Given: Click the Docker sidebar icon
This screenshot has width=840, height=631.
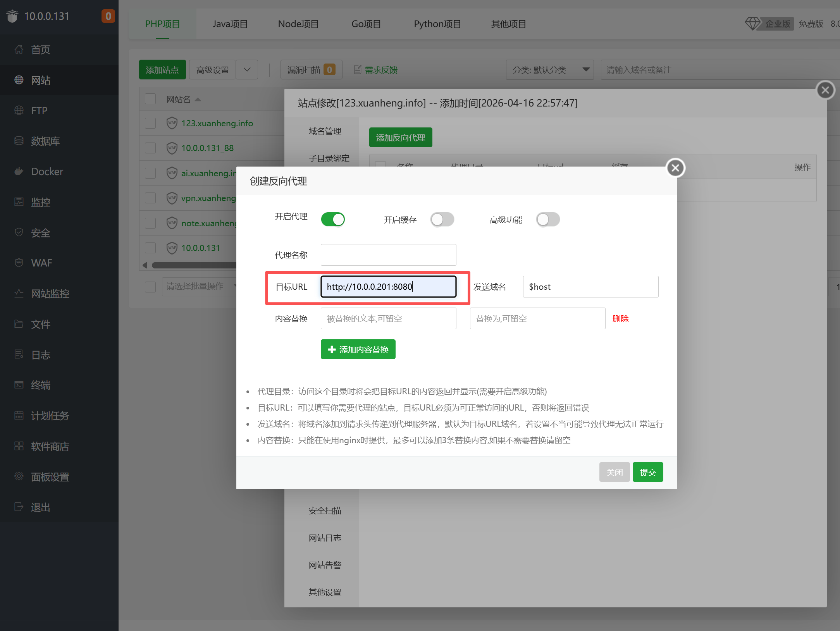Looking at the screenshot, I should [19, 172].
